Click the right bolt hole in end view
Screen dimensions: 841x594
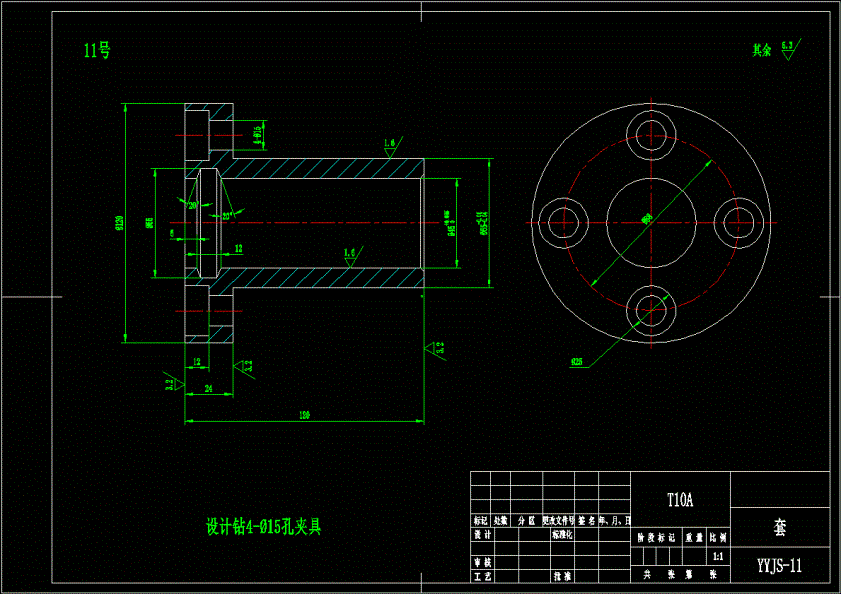pyautogui.click(x=739, y=223)
